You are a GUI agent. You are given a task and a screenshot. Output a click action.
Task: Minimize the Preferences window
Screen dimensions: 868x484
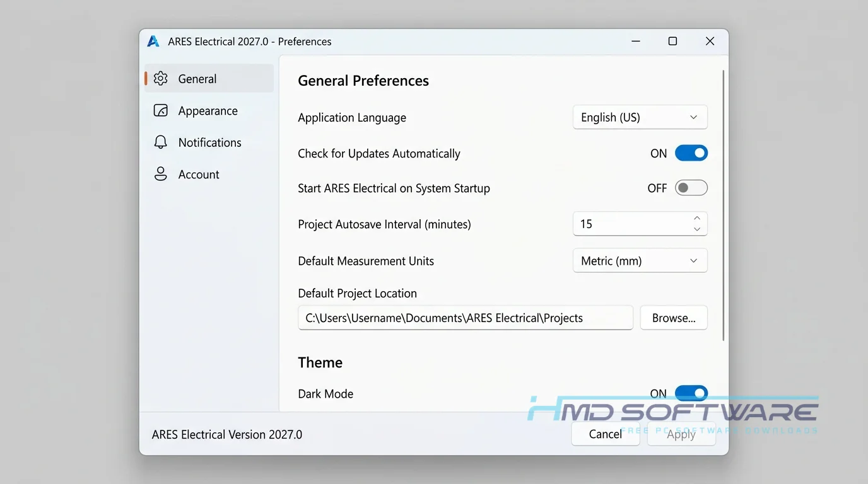tap(636, 42)
